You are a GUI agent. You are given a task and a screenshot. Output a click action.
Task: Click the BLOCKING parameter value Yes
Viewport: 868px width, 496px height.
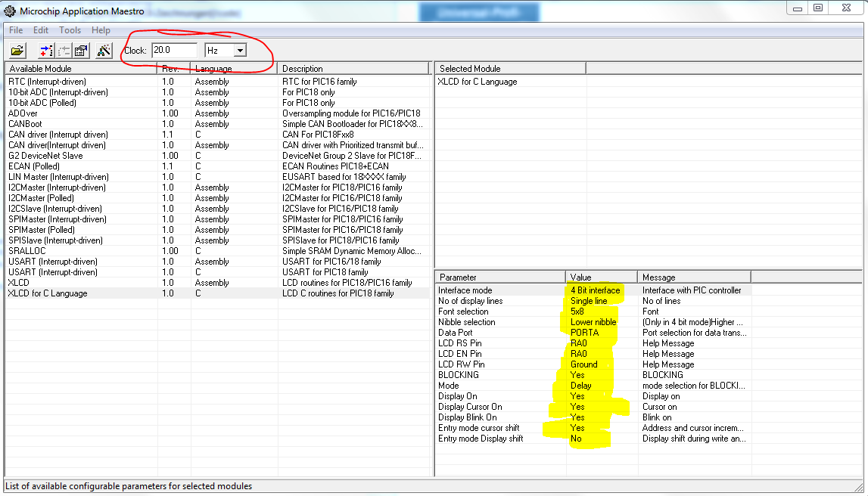(x=577, y=374)
